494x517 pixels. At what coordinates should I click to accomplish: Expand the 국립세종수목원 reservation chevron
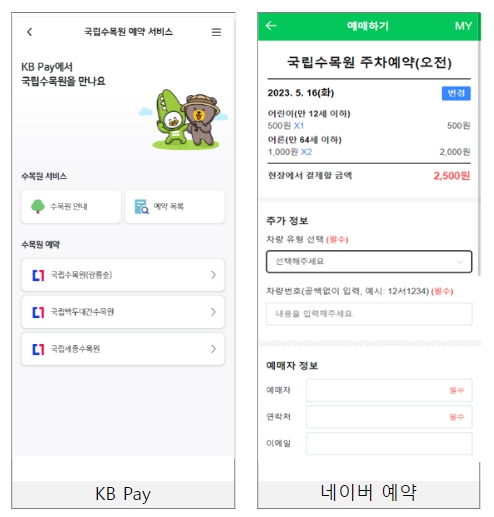[213, 349]
